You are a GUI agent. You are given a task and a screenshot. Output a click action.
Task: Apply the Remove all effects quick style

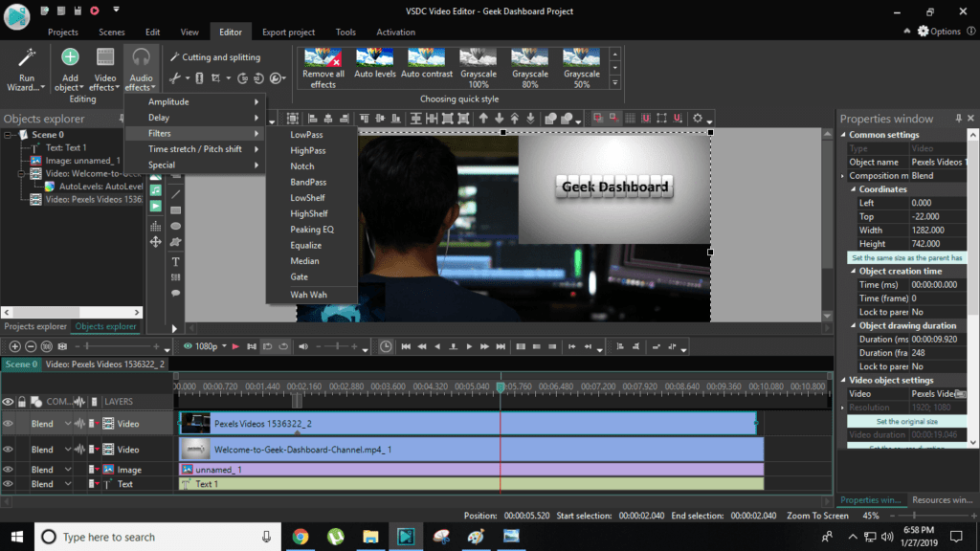323,69
